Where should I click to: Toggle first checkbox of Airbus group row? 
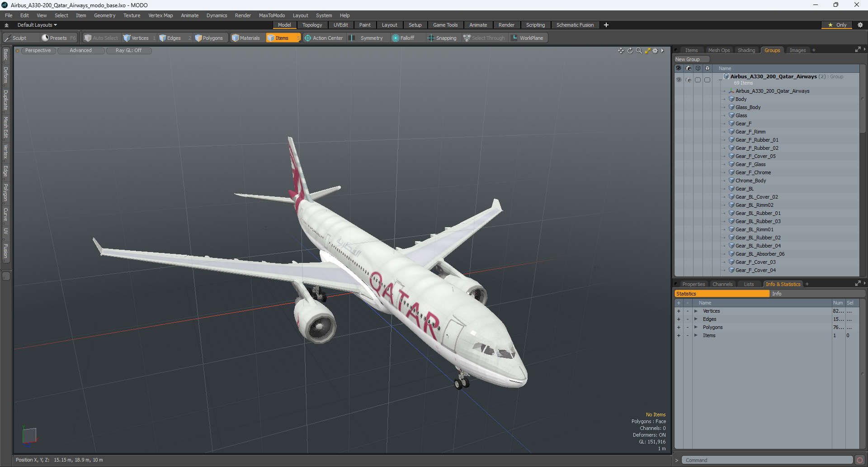coord(698,80)
